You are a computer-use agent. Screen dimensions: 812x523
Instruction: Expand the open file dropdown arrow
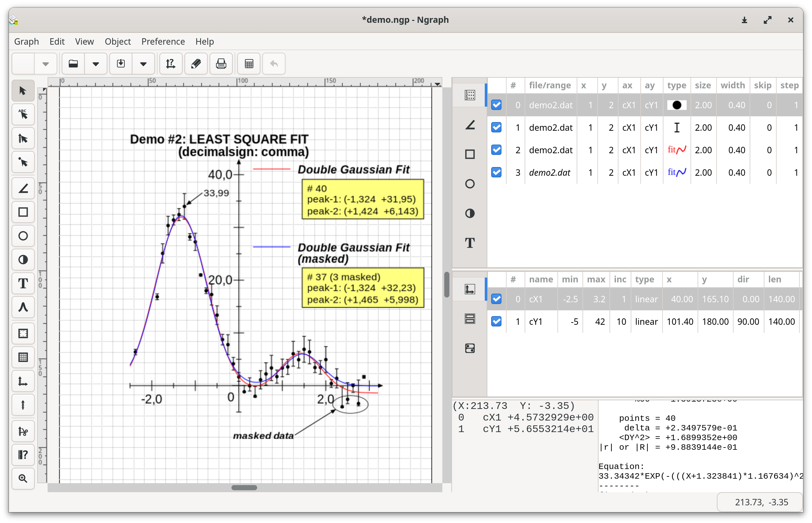(x=96, y=64)
